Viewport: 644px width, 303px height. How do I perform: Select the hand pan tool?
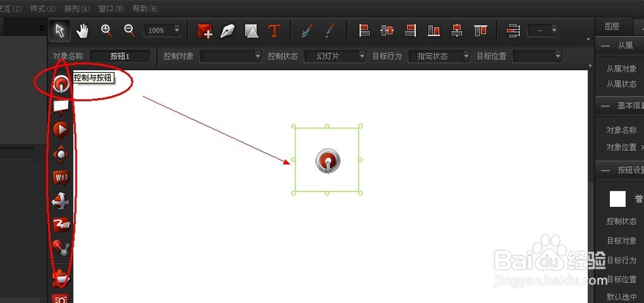[83, 31]
